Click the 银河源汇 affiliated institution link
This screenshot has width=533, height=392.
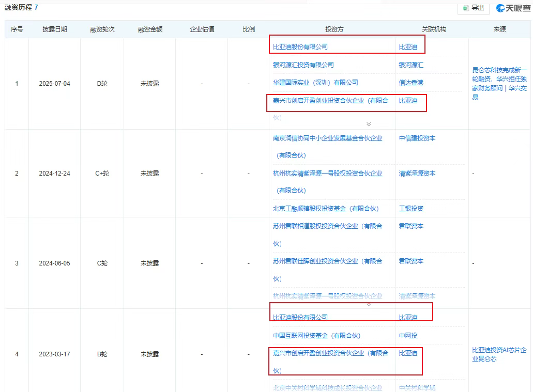(x=411, y=65)
